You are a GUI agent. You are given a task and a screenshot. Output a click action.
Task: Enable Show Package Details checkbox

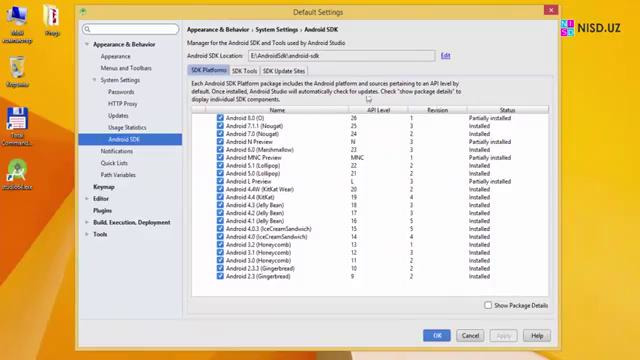tap(488, 305)
